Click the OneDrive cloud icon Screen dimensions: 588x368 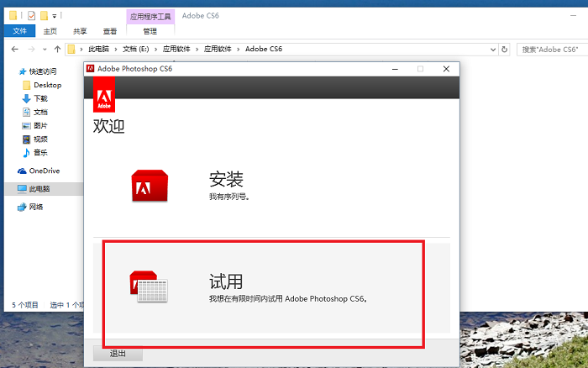click(x=22, y=171)
